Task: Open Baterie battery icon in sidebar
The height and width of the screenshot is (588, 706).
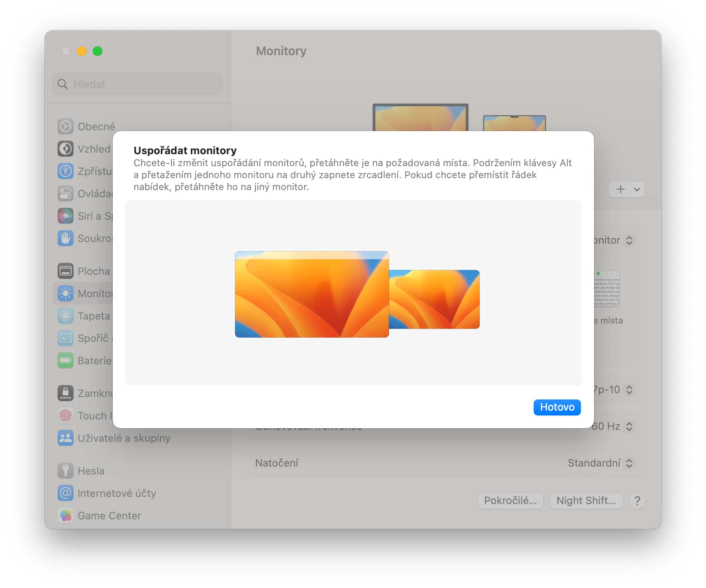Action: [x=66, y=360]
